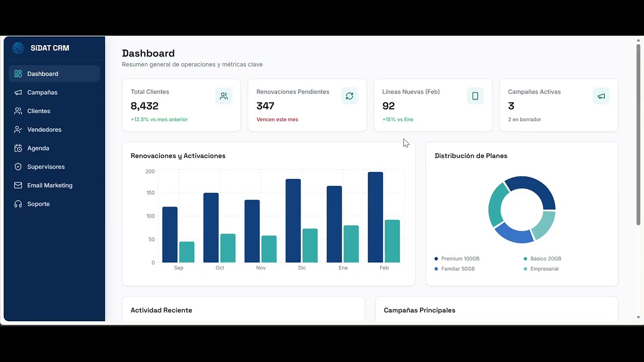644x362 pixels.
Task: Click the Básico 20GB legend dot
Action: tap(525, 259)
